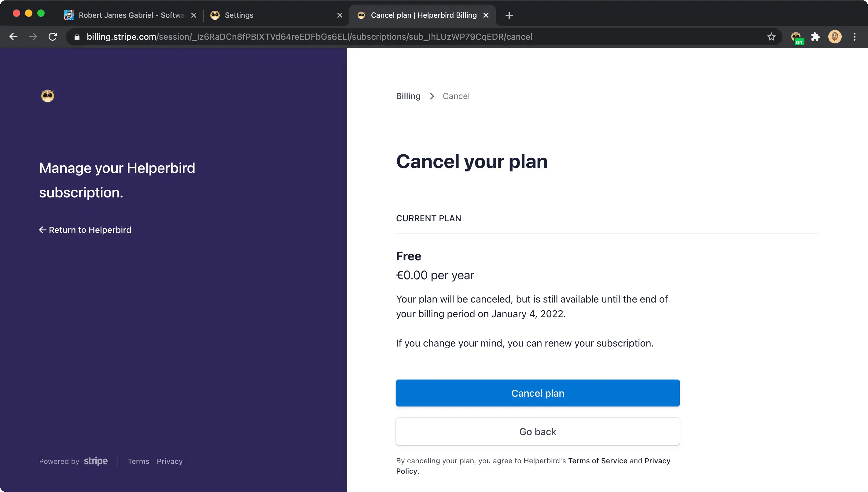868x492 pixels.
Task: Open the Extensions puzzle piece menu
Action: 816,36
